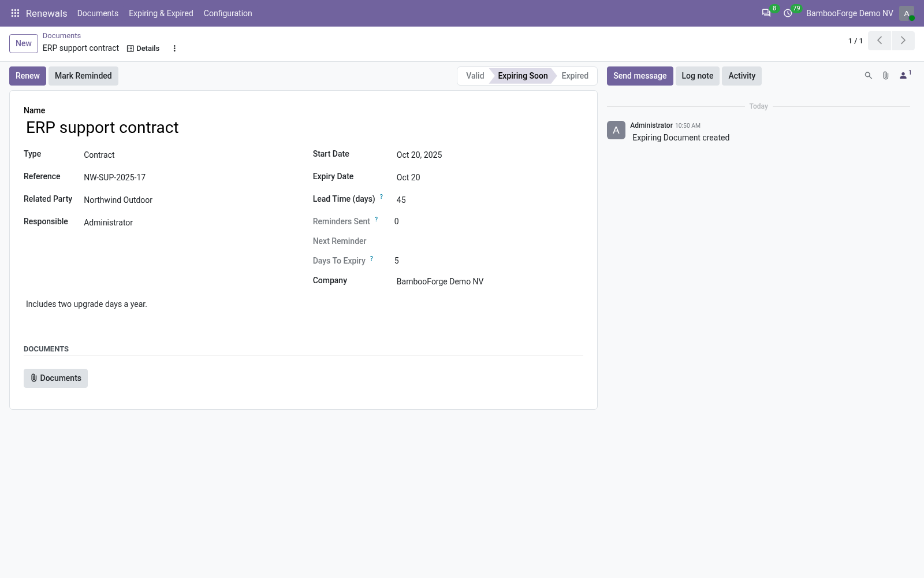Screen dimensions: 924x578
Task: Click the 10:50 AM message timestamp
Action: pos(688,125)
